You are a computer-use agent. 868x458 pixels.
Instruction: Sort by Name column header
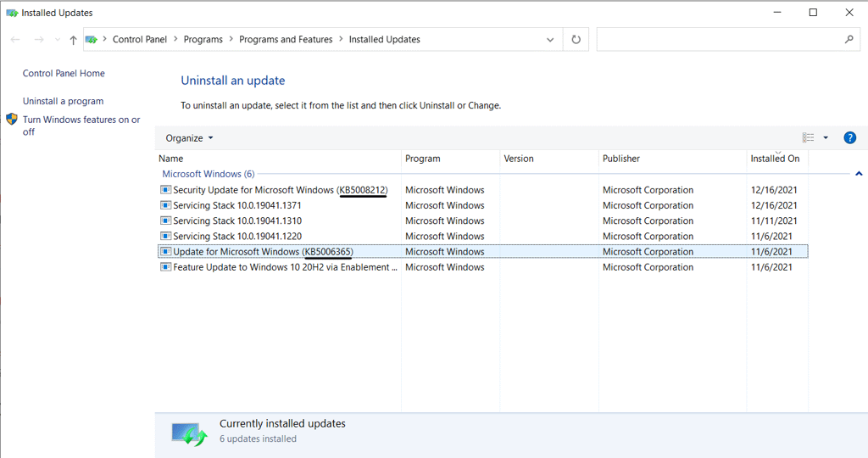[278, 159]
